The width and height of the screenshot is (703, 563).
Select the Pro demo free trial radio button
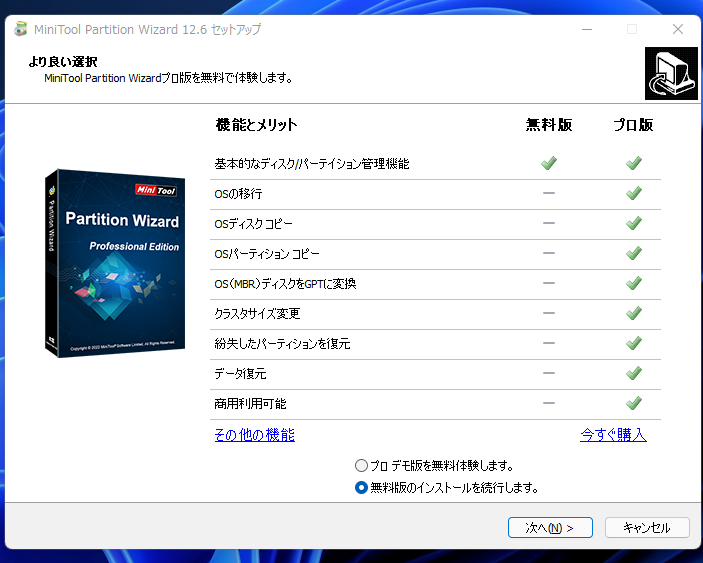361,466
